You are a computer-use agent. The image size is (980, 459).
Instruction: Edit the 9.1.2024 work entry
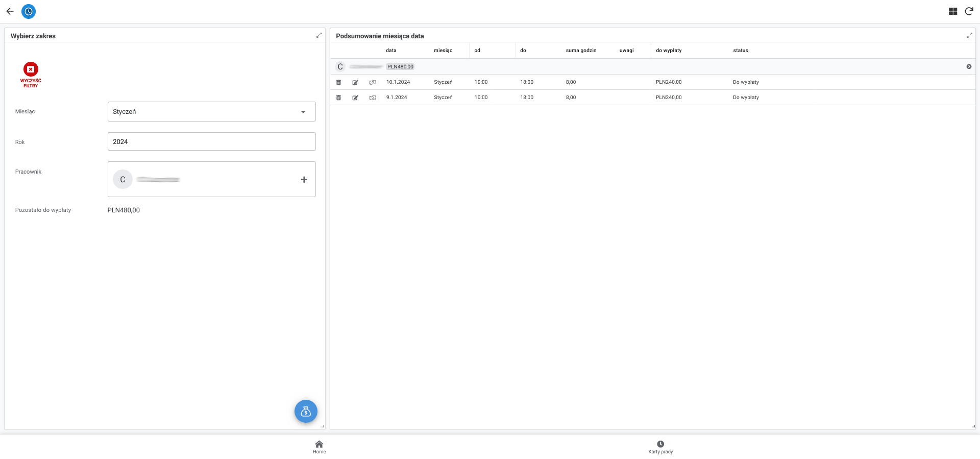coord(355,98)
